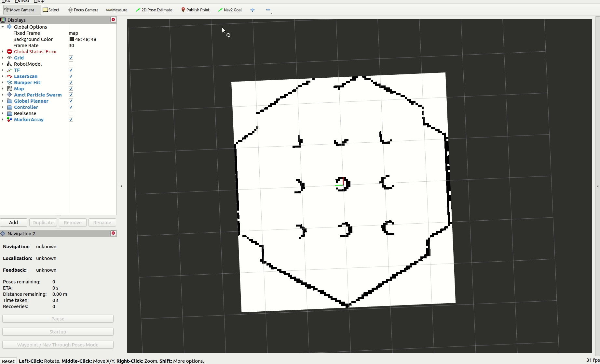Expand the LaserScan tree node
Screen dimensions: 600x364
pos(3,76)
